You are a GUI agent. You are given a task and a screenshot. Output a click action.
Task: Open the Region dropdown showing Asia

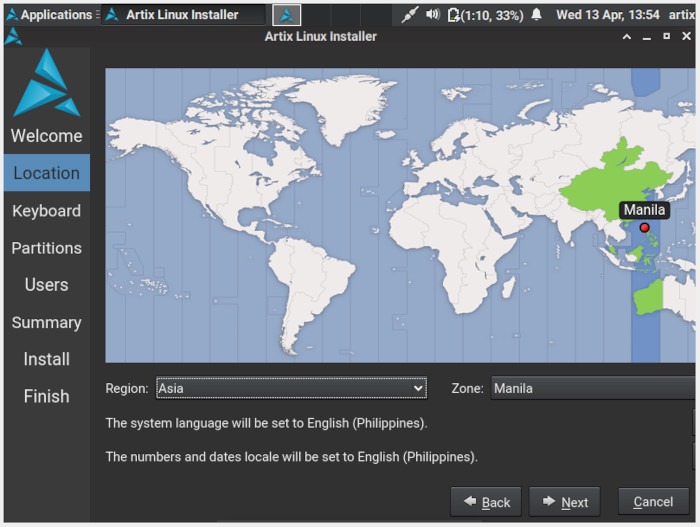[291, 388]
